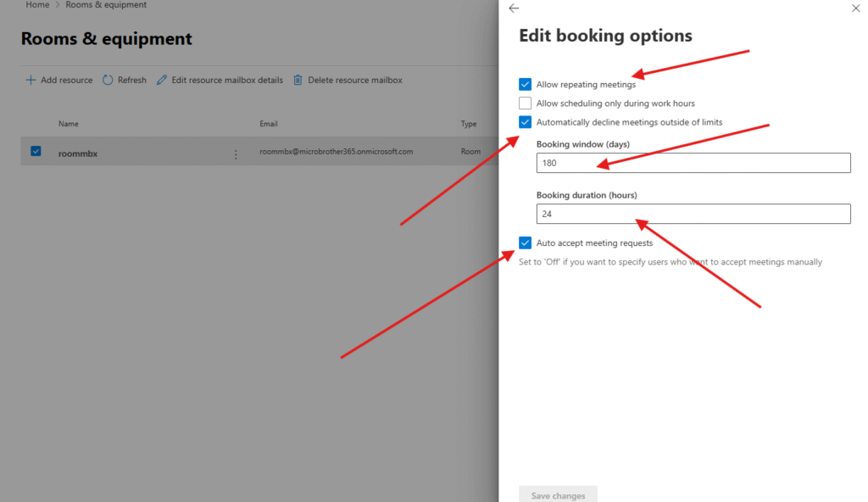868x502 pixels.
Task: Uncheck Allow repeating meetings
Action: coord(526,85)
